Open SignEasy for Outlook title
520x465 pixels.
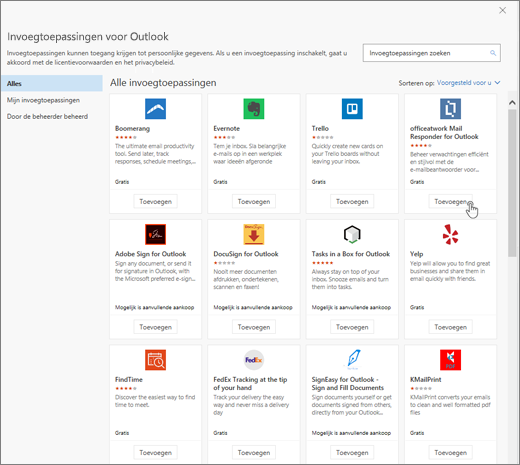(348, 384)
